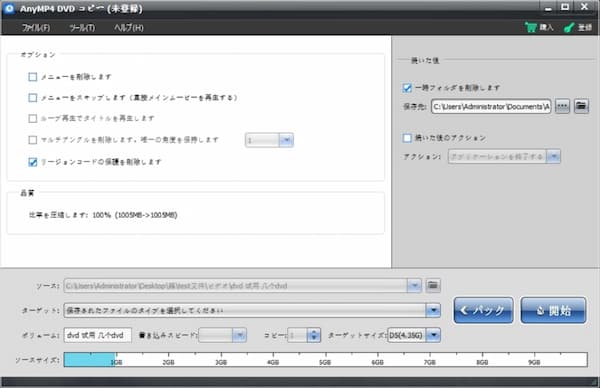Close the AnyMP4 DVD Copy window
This screenshot has height=388, width=600.
point(584,7)
